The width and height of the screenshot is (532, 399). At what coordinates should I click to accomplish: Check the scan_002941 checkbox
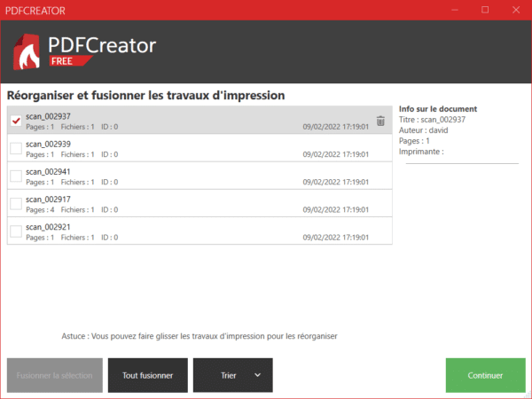[16, 176]
